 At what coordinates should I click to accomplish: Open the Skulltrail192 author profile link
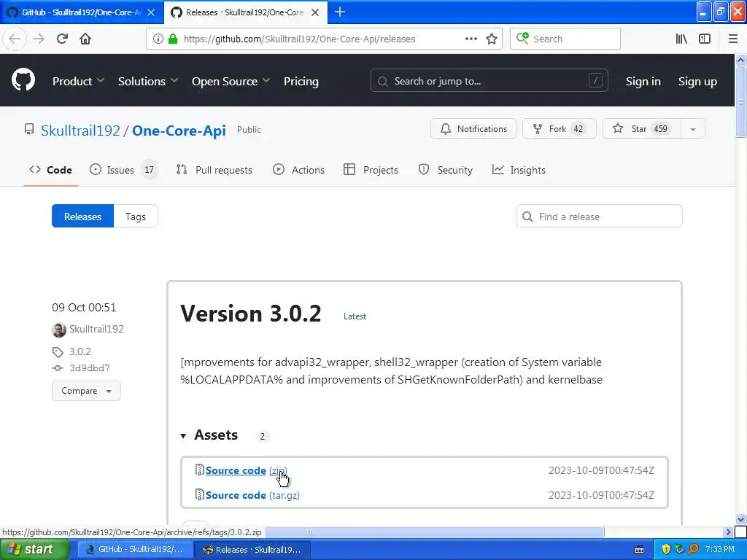[97, 329]
